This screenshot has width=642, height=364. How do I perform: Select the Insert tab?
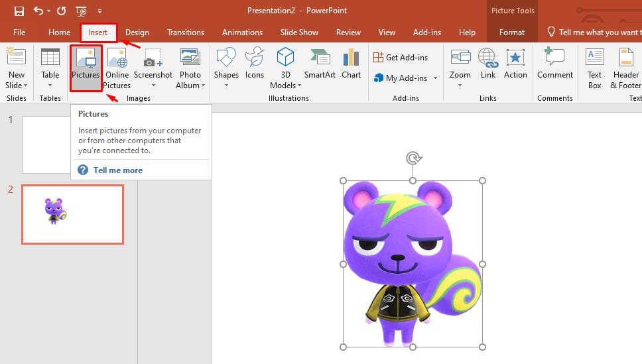(98, 32)
